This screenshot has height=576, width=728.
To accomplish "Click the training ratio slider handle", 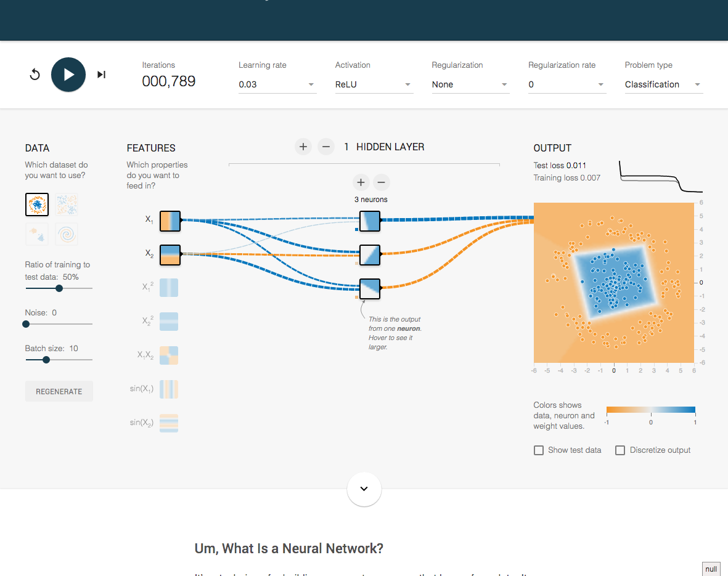I will 59,288.
